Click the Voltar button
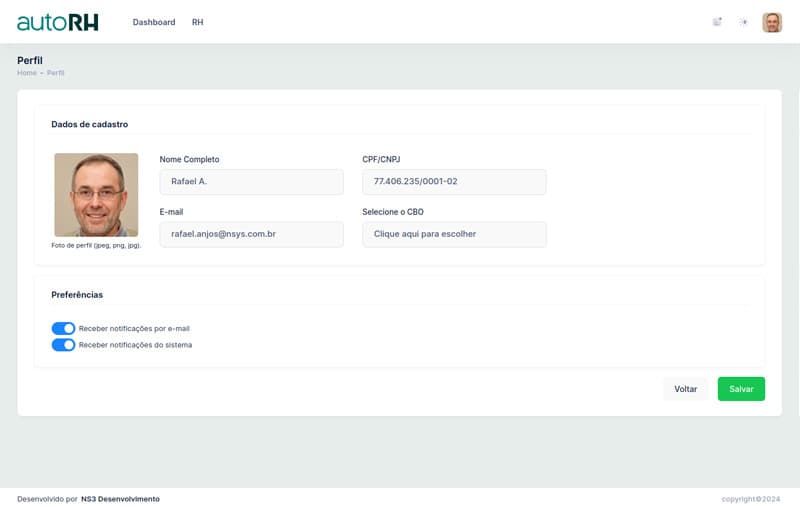The image size is (800, 508). (685, 389)
